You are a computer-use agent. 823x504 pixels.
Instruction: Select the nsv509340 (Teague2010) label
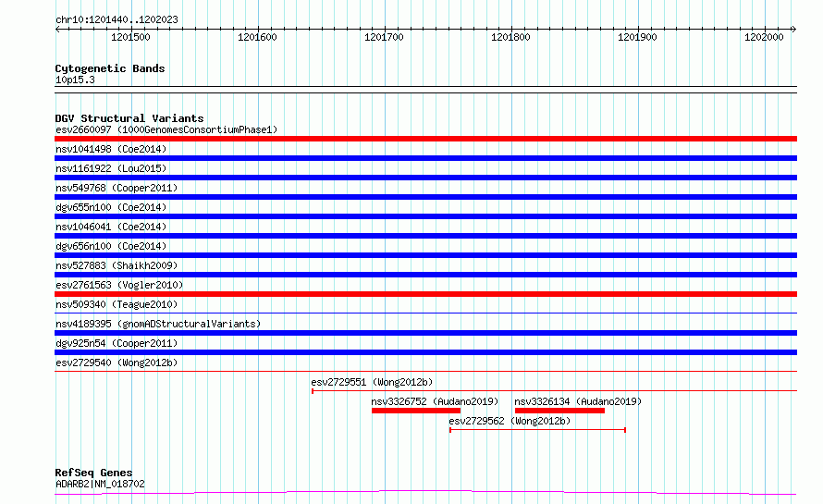click(117, 304)
